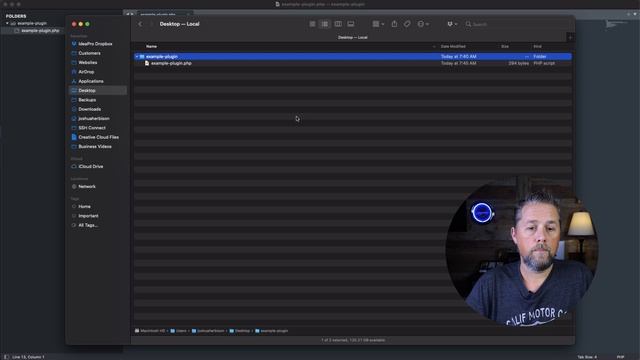This screenshot has height=360, width=640.
Task: Click the editor minimap
Action: tap(616, 24)
